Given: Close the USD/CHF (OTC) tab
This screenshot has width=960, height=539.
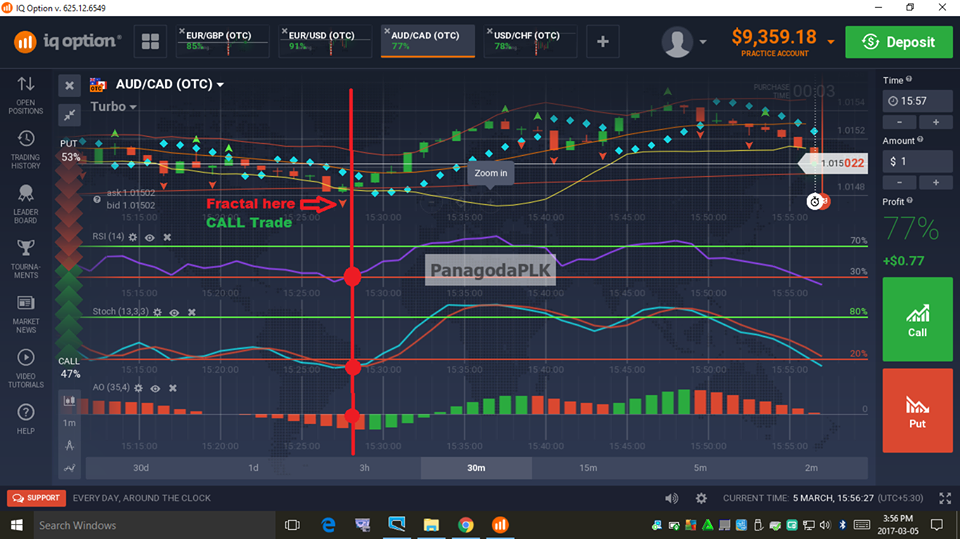Looking at the screenshot, I should [x=490, y=31].
